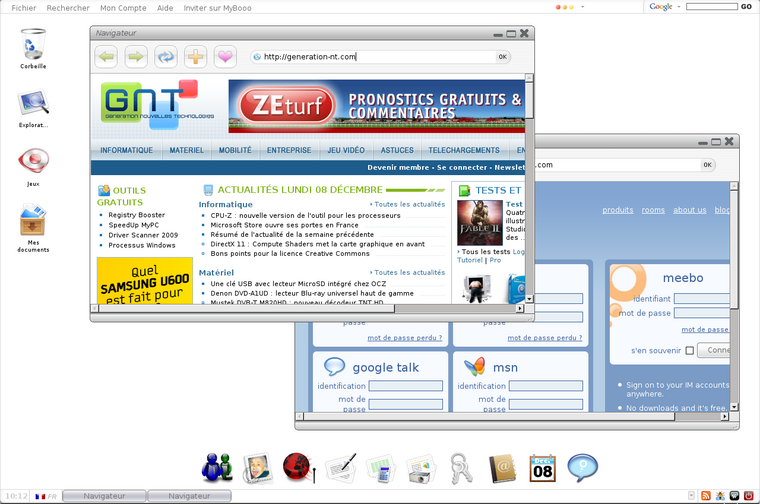Open the Mes documents desktop icon
Screen dimensions: 760x504
pos(33,220)
